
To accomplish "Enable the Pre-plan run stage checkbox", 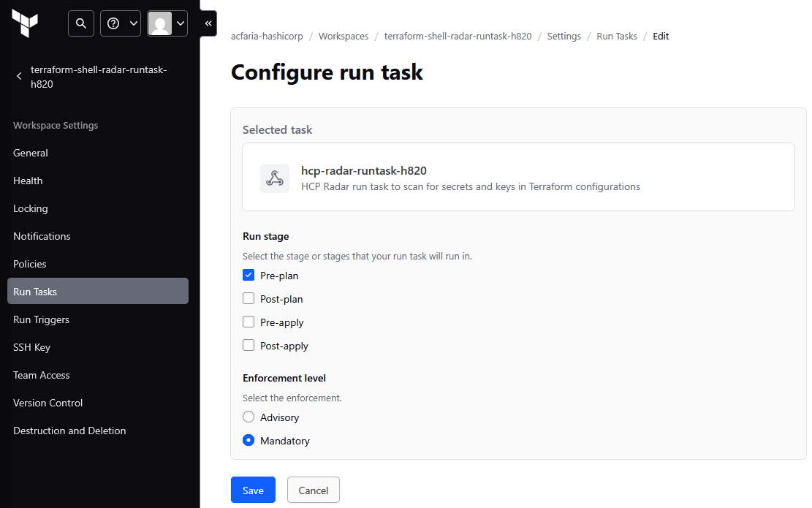I will (248, 276).
